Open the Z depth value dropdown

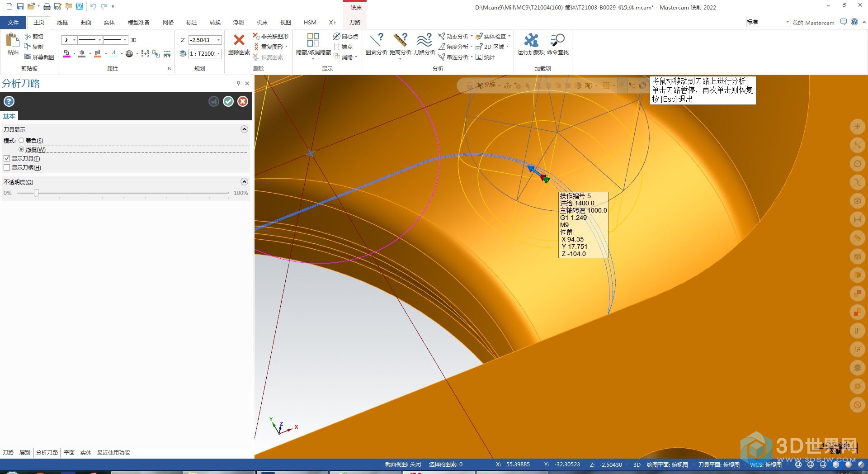[x=219, y=40]
